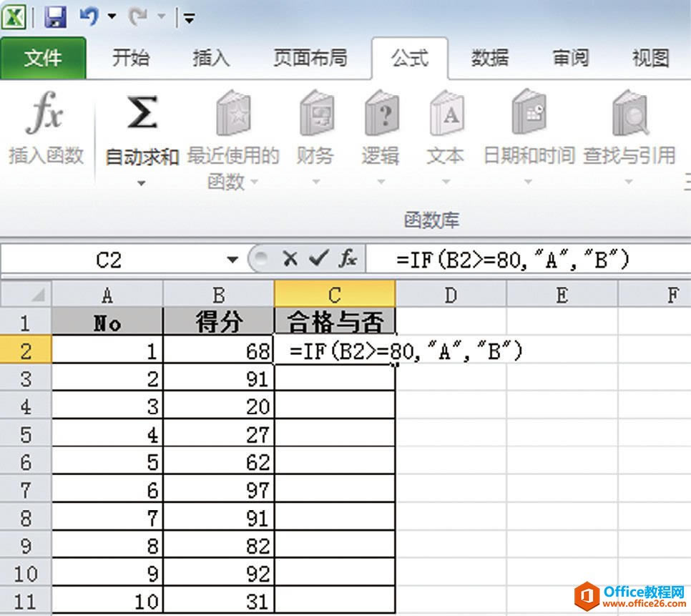Click the cell with score 62
The width and height of the screenshot is (691, 616).
219,461
